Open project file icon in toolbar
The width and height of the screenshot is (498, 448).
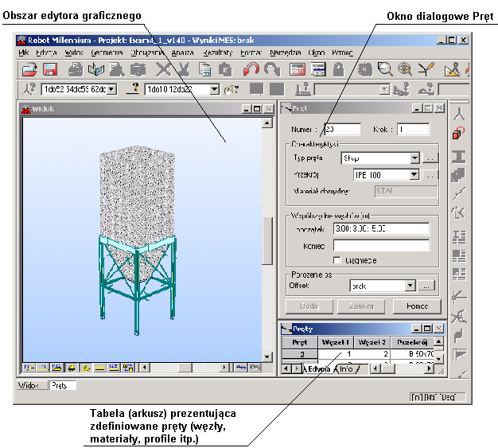(x=29, y=69)
